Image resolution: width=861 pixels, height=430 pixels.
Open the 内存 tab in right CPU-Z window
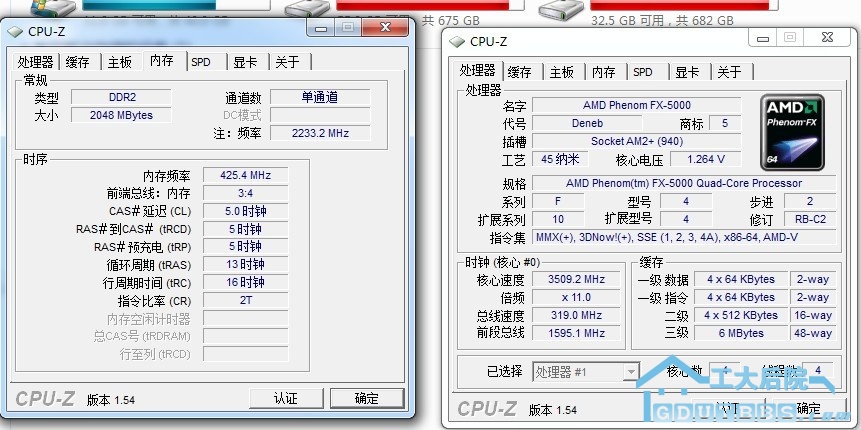pyautogui.click(x=604, y=72)
